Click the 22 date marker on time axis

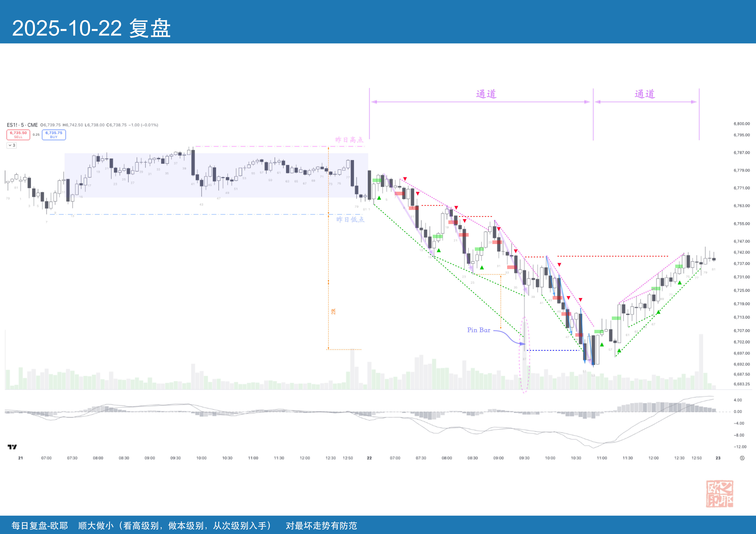click(369, 458)
